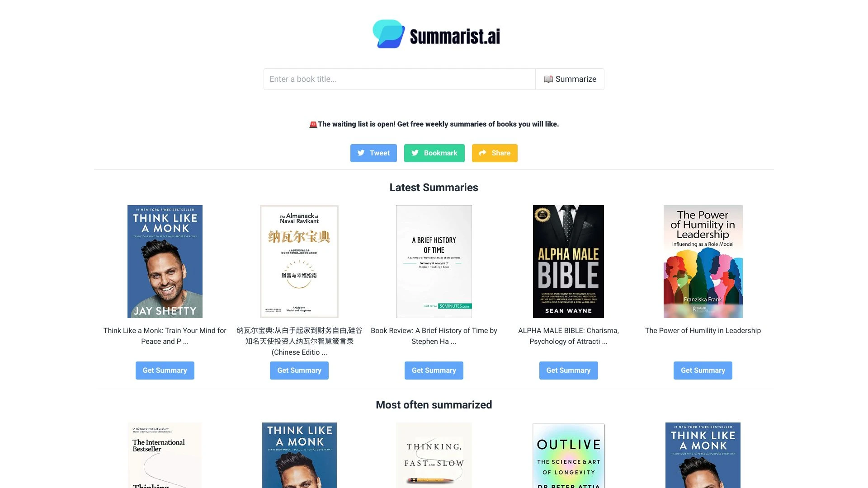Select Thinking Fast and Slow thumbnail

(x=434, y=455)
